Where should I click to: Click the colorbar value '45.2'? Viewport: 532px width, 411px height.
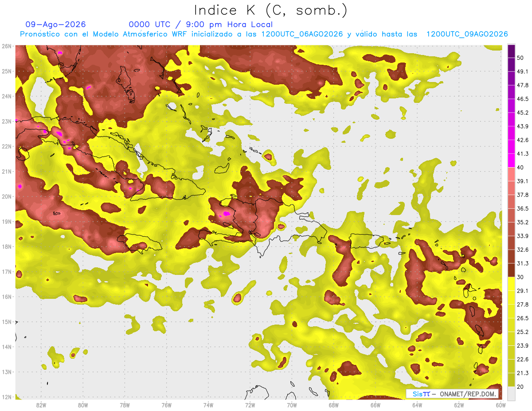523,113
